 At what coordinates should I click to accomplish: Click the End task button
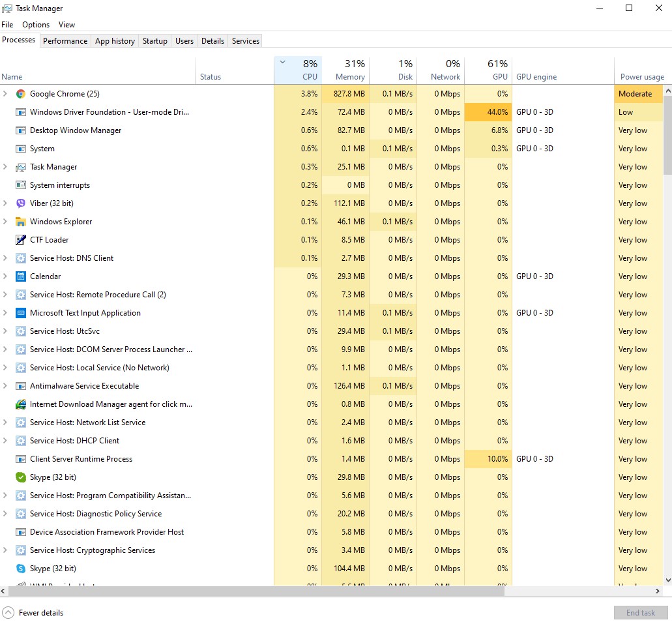click(x=641, y=613)
